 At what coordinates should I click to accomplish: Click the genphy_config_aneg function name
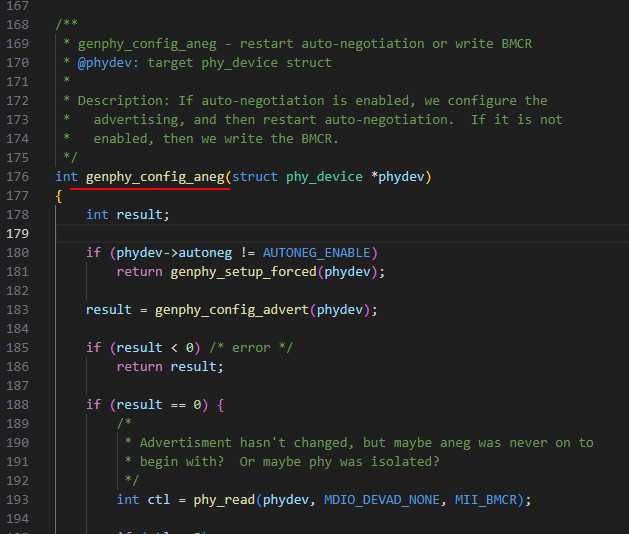[155, 177]
